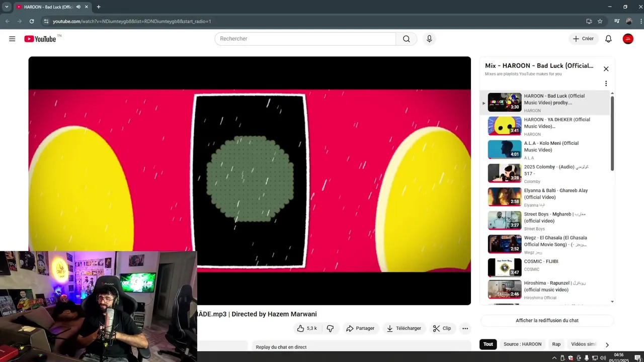
Task: Play Street Boys - Mghareb playlist item
Action: point(546,221)
